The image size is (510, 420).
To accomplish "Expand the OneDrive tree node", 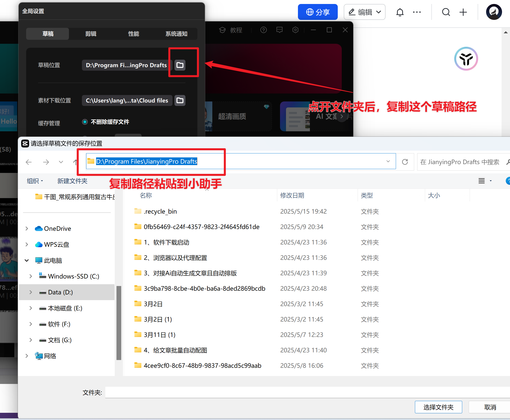I will [27, 229].
